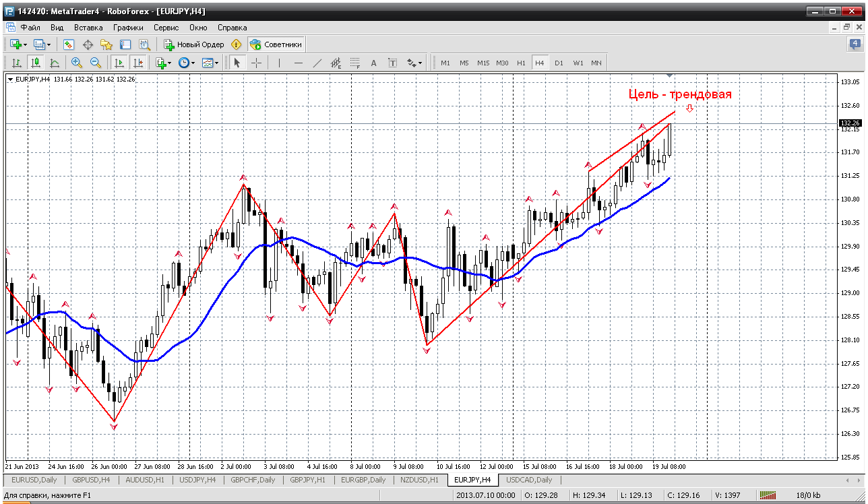This screenshot has height=504, width=868.
Task: Switch to MN timeframe
Action: 596,63
